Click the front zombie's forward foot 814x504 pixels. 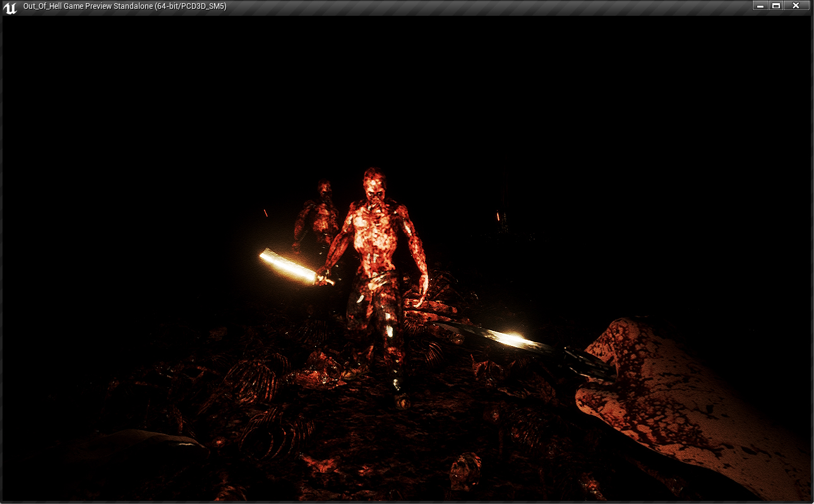pyautogui.click(x=400, y=398)
